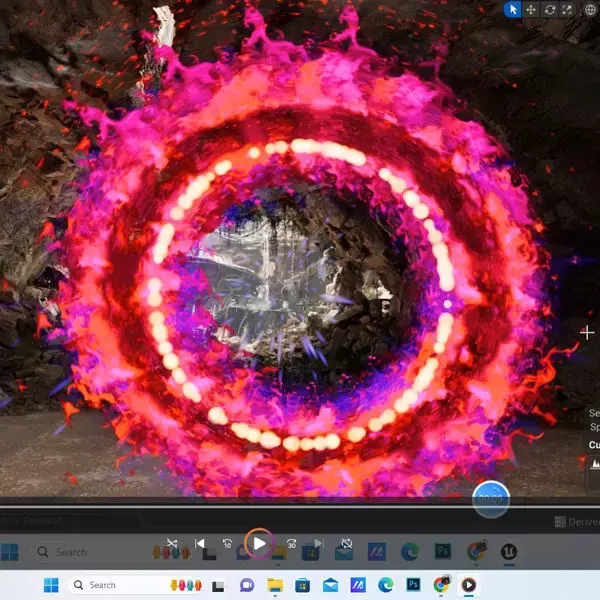
Task: Open Google Chrome from the taskbar
Action: click(x=441, y=585)
